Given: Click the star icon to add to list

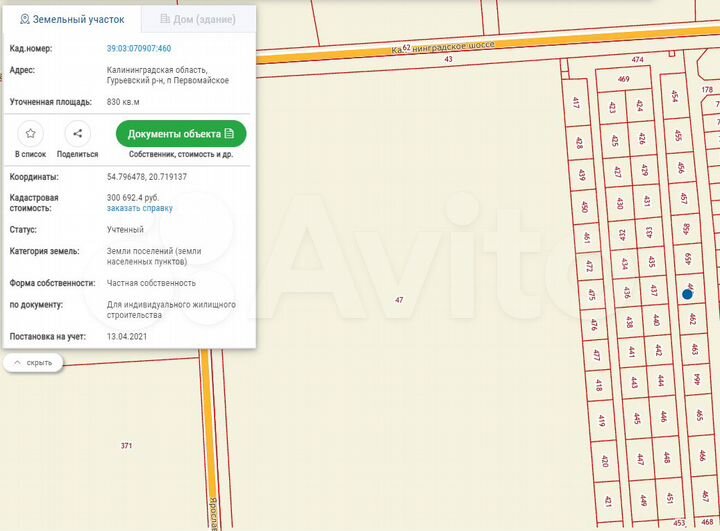Looking at the screenshot, I should click(x=31, y=133).
